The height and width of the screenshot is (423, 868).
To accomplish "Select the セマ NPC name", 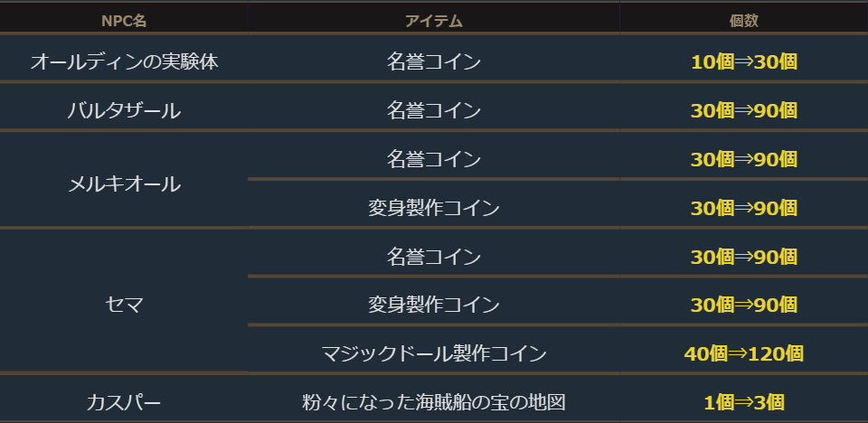I will 124,305.
